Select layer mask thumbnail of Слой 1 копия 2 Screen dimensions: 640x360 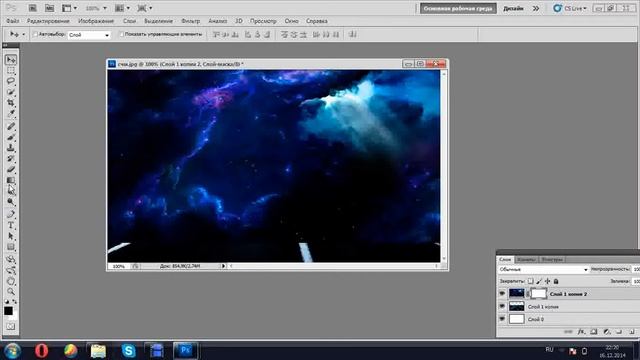pos(538,293)
